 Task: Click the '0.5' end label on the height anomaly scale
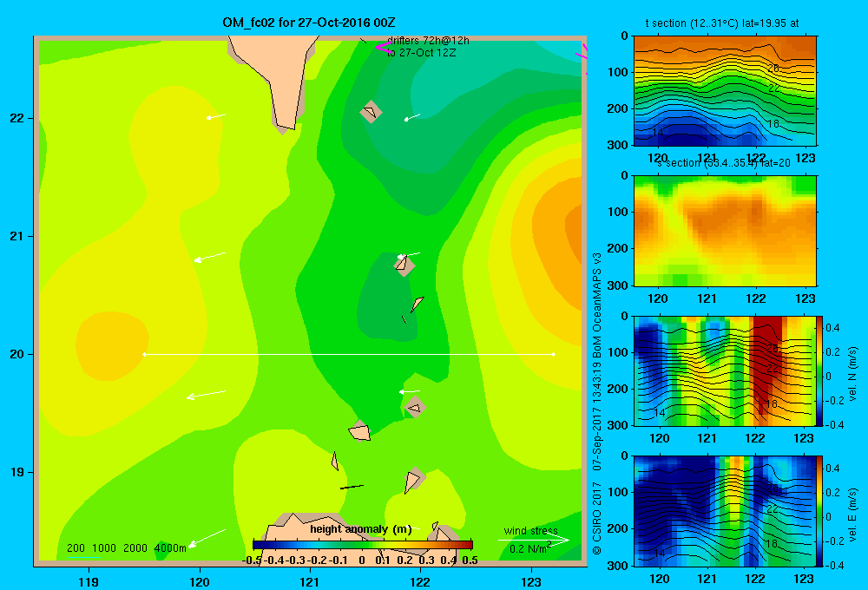pyautogui.click(x=470, y=560)
